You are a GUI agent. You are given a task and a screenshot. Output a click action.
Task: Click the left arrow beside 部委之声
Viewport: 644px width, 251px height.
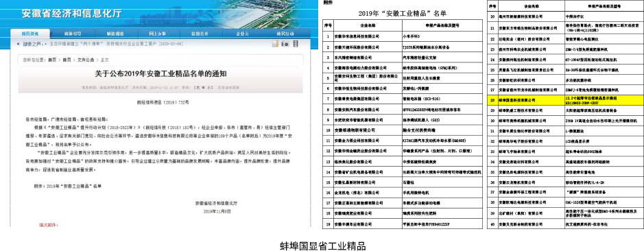click(x=17, y=43)
